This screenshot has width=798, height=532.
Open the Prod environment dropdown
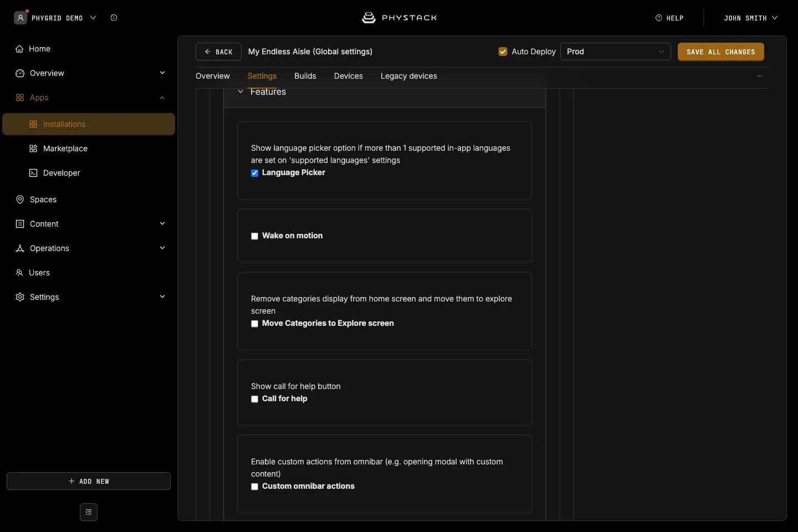tap(616, 52)
